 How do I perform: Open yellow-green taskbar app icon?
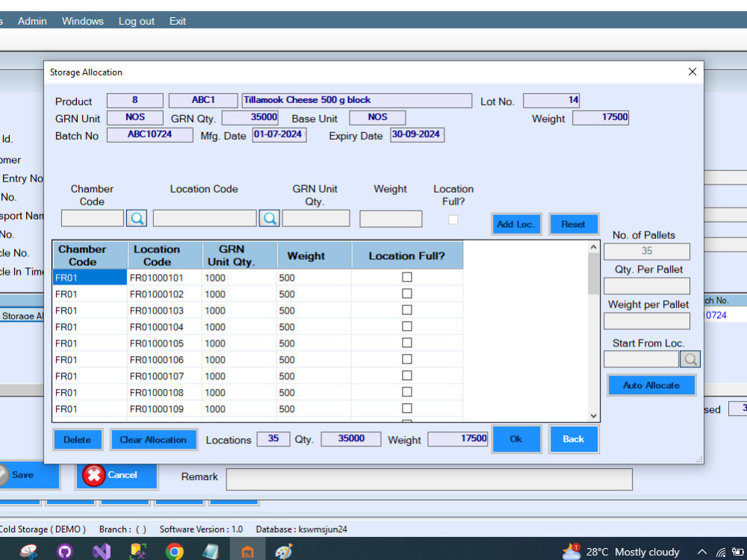point(138,552)
